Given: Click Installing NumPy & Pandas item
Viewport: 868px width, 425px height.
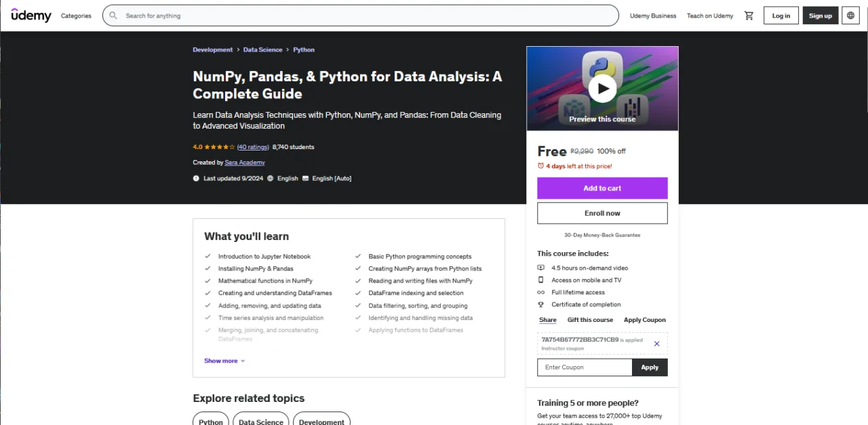Looking at the screenshot, I should (x=256, y=269).
